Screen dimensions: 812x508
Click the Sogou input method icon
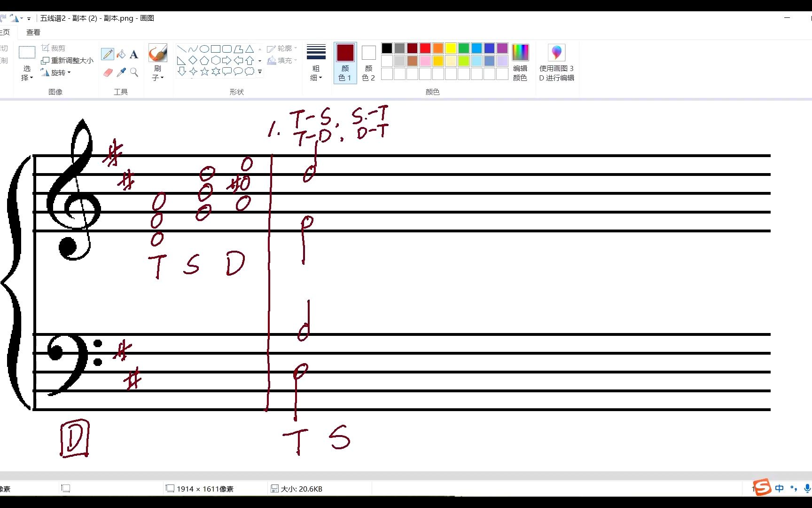762,487
